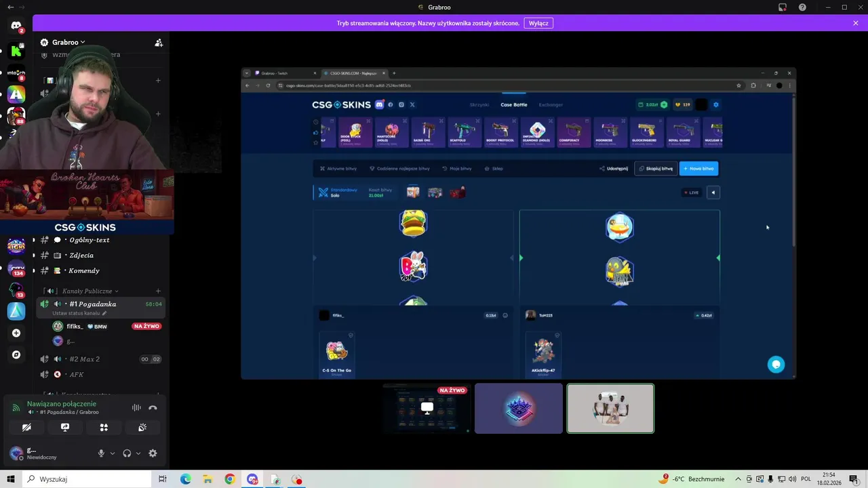This screenshot has width=868, height=488.
Task: Open the Grabroo server dropdown menu
Action: coord(63,42)
